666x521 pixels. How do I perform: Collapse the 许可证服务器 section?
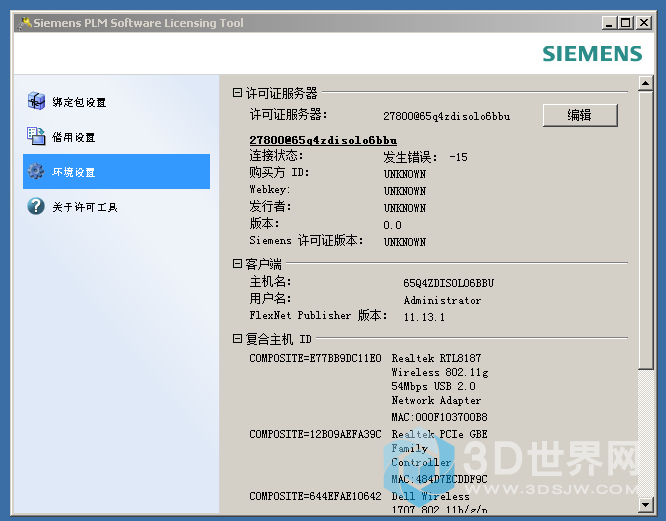237,92
